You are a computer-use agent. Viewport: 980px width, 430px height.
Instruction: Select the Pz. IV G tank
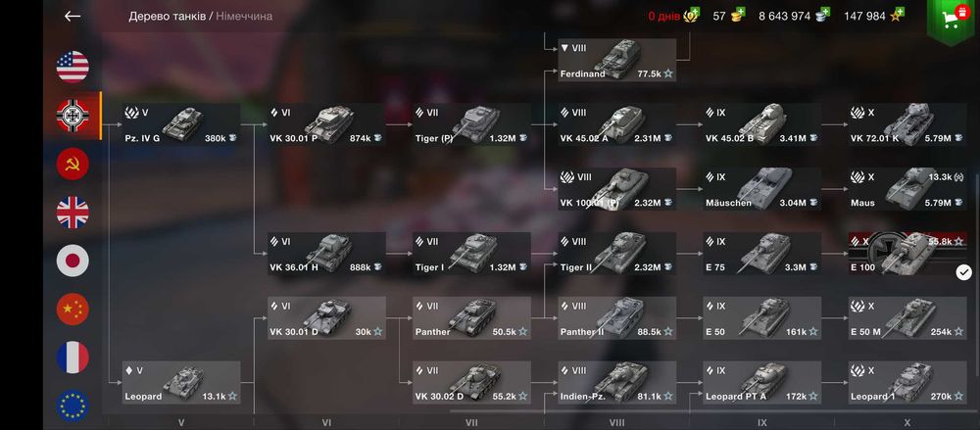(181, 124)
